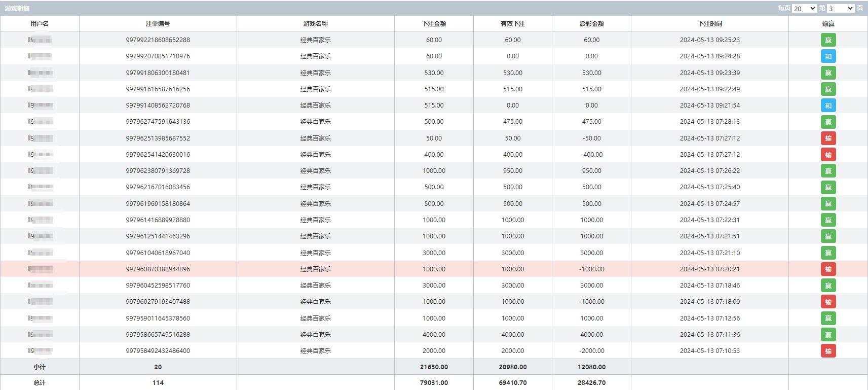Image resolution: width=868 pixels, height=390 pixels.
Task: Click the 有效下注 column header
Action: (513, 24)
